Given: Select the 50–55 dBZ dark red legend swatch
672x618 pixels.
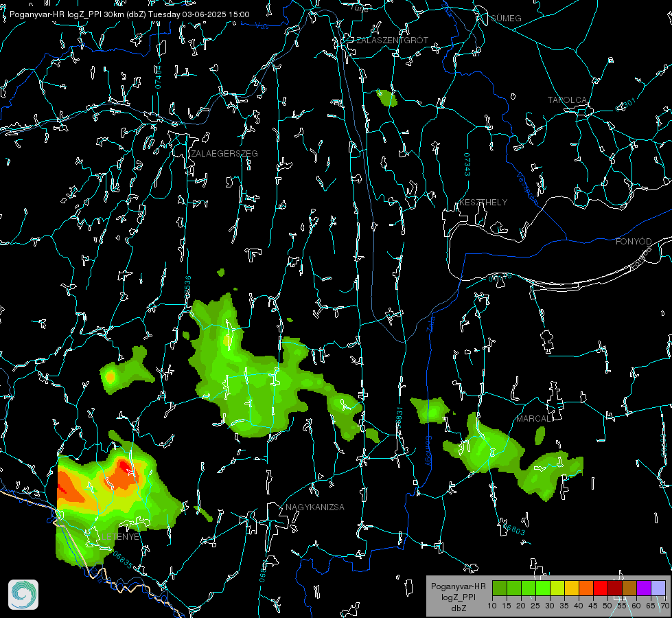Looking at the screenshot, I should (616, 588).
